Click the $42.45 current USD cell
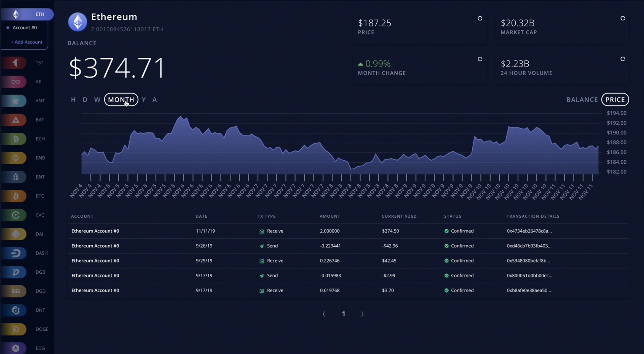The width and height of the screenshot is (644, 354). click(389, 261)
